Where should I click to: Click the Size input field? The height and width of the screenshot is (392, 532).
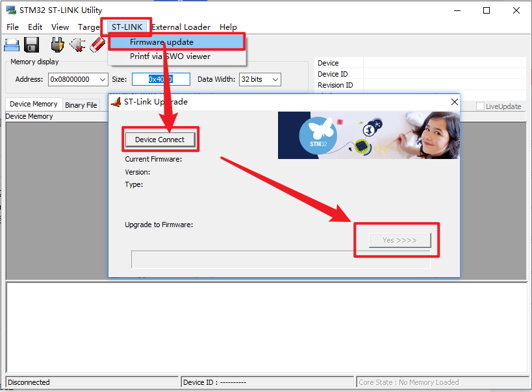tap(161, 79)
